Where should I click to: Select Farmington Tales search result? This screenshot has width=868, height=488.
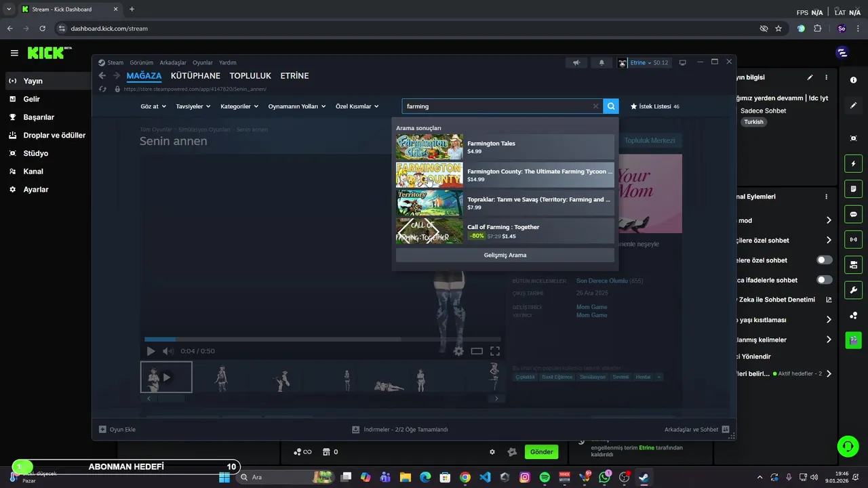pyautogui.click(x=505, y=147)
